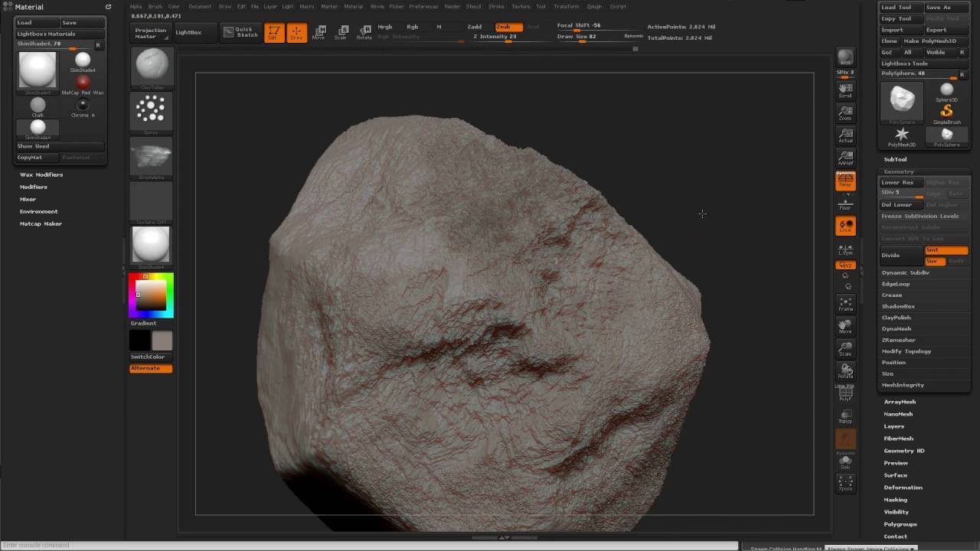Open the Document menu
Screen dimensions: 980x551
[x=200, y=6]
